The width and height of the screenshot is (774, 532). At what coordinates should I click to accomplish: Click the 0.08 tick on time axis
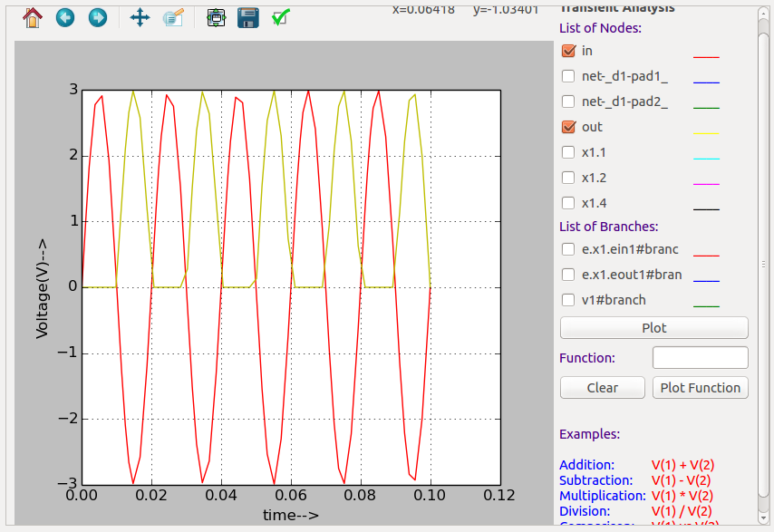tap(361, 495)
